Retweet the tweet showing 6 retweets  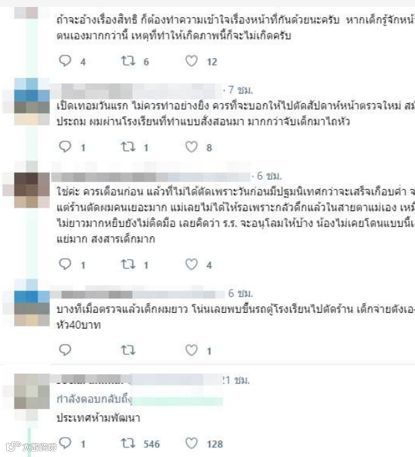tap(128, 61)
